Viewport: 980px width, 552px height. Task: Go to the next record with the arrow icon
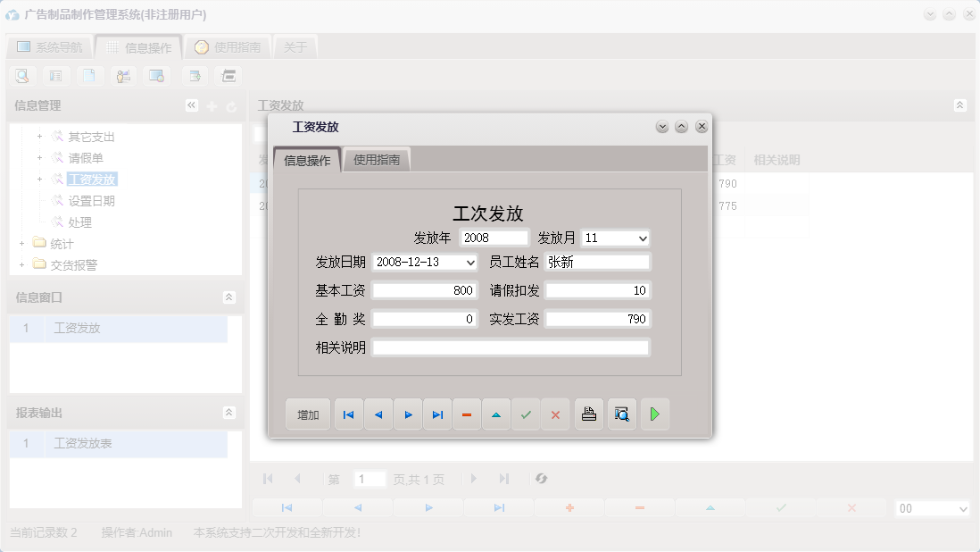tap(408, 414)
